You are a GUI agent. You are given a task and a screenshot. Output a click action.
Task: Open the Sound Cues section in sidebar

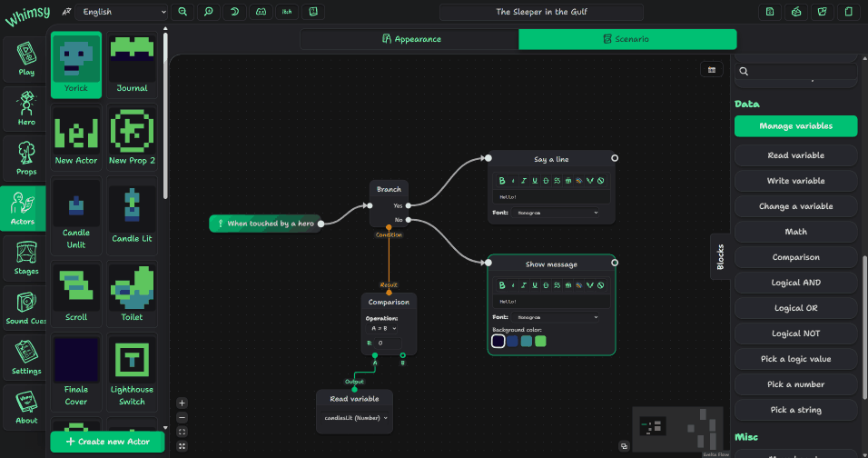click(26, 308)
